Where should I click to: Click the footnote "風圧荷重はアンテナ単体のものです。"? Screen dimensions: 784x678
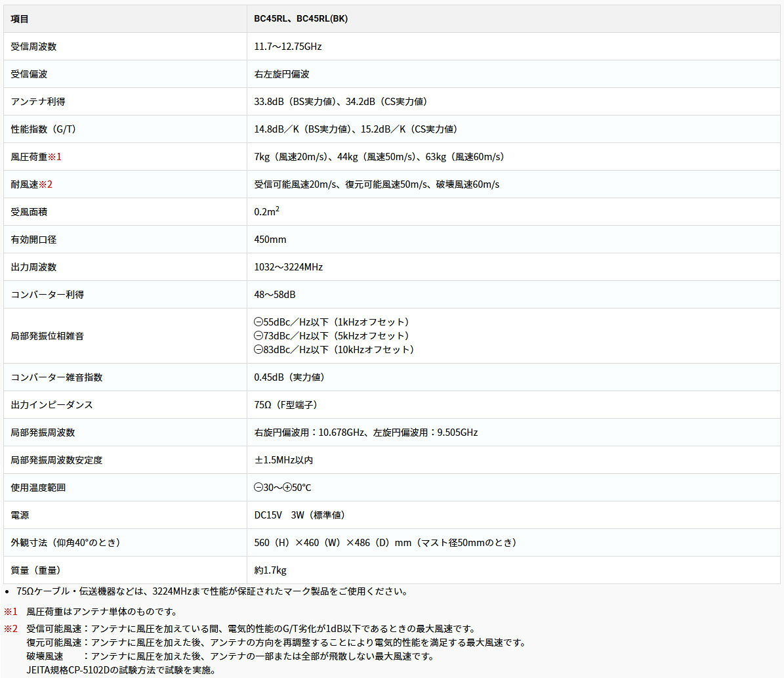pyautogui.click(x=102, y=612)
